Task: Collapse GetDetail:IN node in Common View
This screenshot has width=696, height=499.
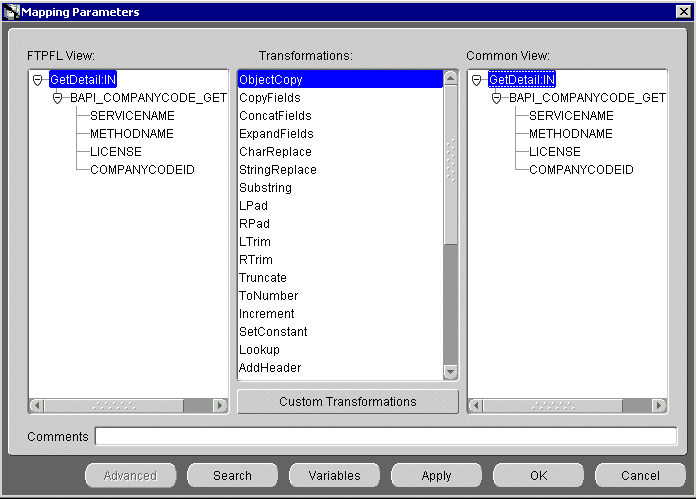Action: click(x=476, y=80)
